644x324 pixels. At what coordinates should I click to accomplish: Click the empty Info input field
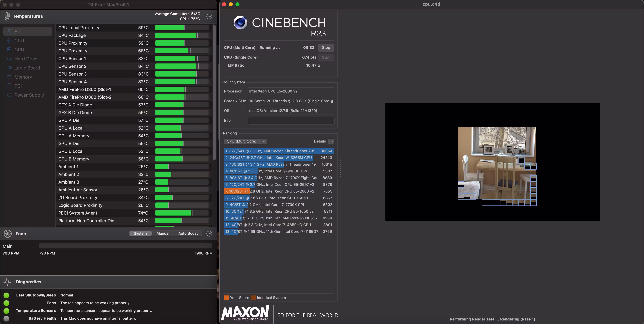[x=291, y=121]
